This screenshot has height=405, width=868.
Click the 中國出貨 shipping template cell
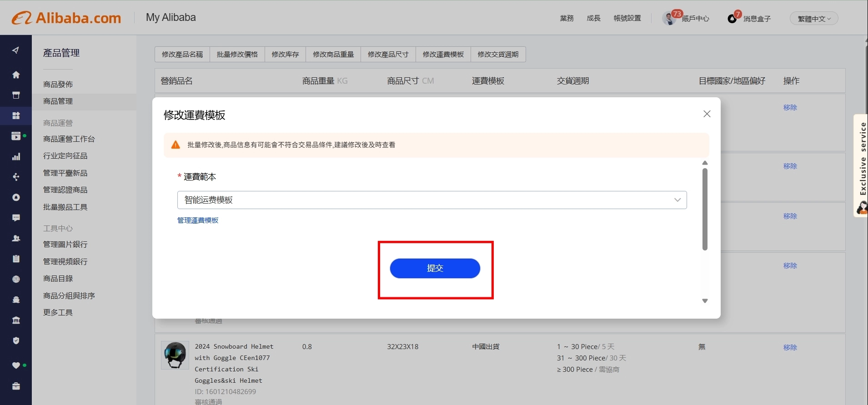pos(486,346)
